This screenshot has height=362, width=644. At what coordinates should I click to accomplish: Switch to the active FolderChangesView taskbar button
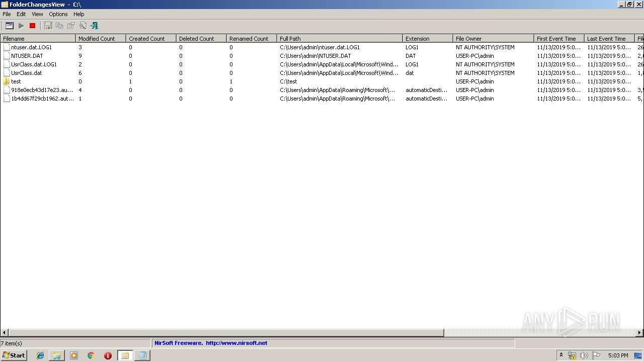pyautogui.click(x=125, y=355)
